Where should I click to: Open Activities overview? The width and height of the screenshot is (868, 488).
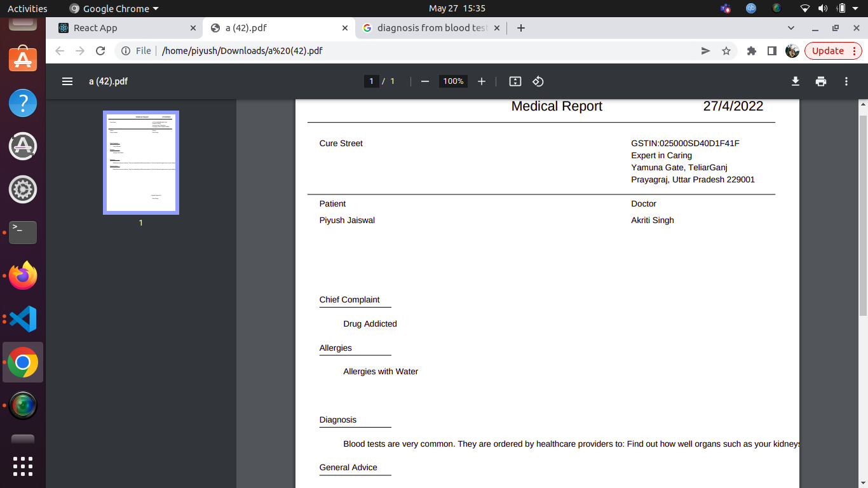(27, 8)
